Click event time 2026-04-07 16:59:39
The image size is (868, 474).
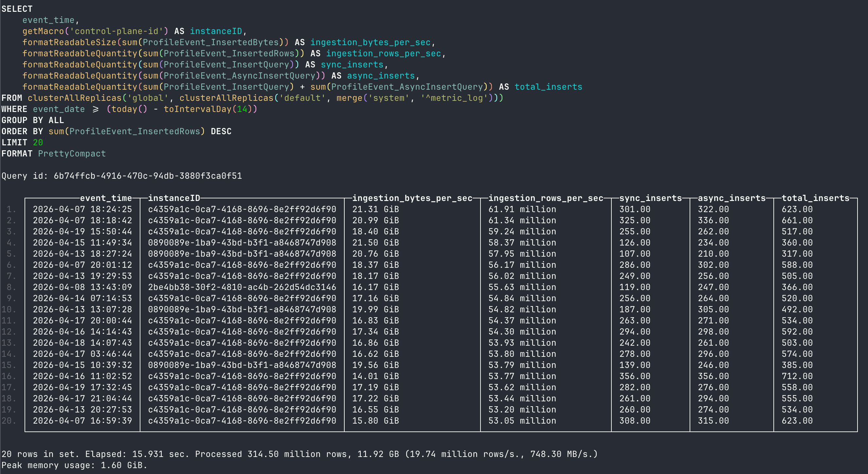pyautogui.click(x=82, y=420)
